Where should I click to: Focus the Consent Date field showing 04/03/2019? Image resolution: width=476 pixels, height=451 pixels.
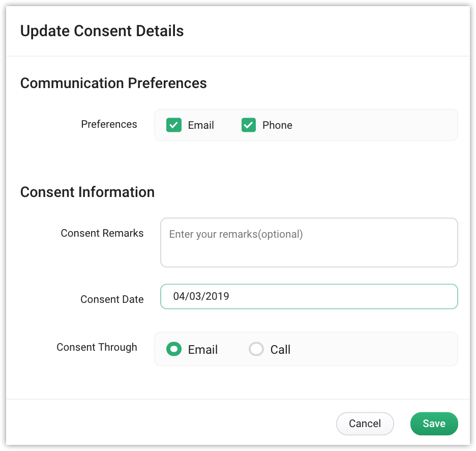point(309,296)
